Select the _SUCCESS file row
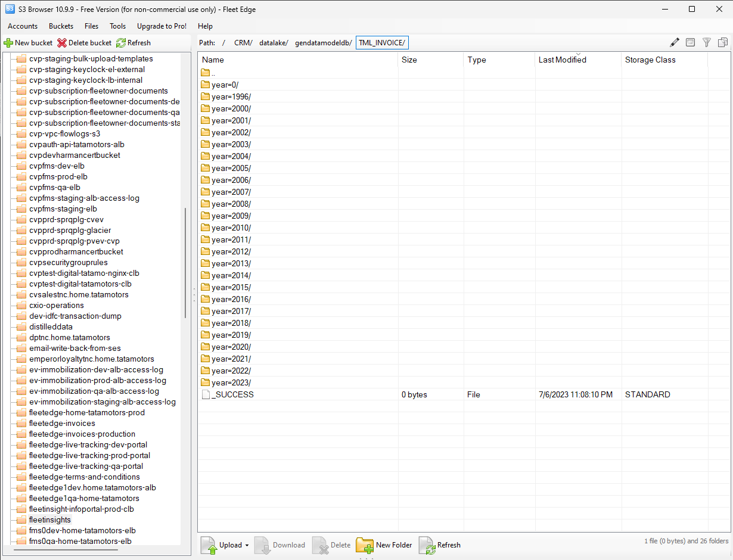This screenshot has width=733, height=560. [232, 394]
